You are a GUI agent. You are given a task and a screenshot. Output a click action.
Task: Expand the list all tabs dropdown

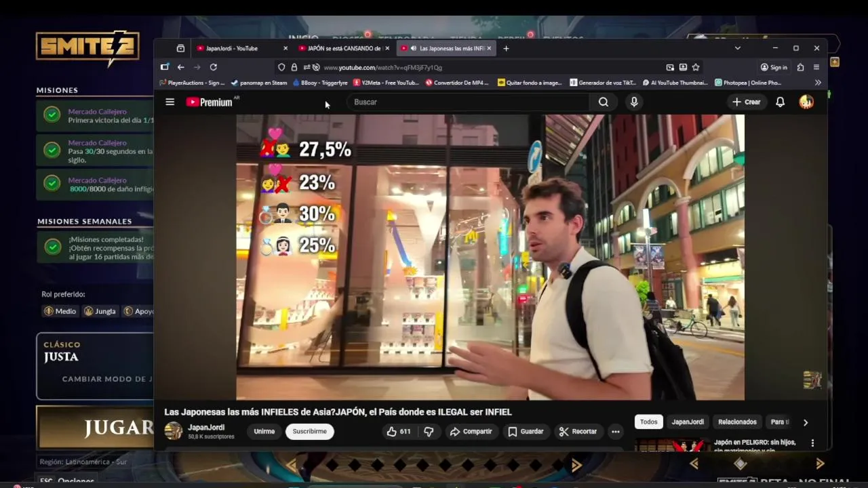click(737, 48)
